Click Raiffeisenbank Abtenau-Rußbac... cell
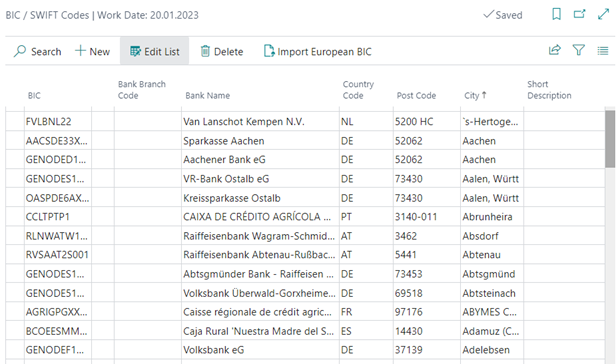Screen dimensions: 616x364 click(260, 255)
